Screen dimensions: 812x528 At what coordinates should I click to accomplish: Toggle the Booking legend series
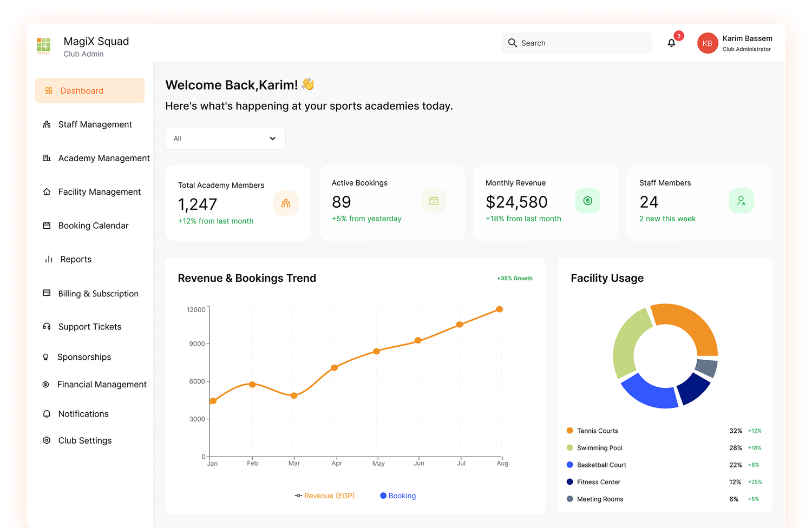398,496
